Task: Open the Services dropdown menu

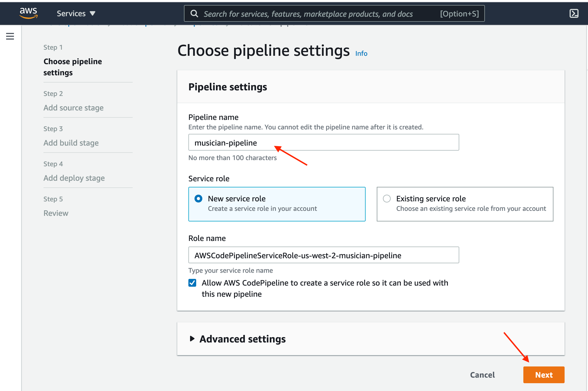Action: pos(76,13)
